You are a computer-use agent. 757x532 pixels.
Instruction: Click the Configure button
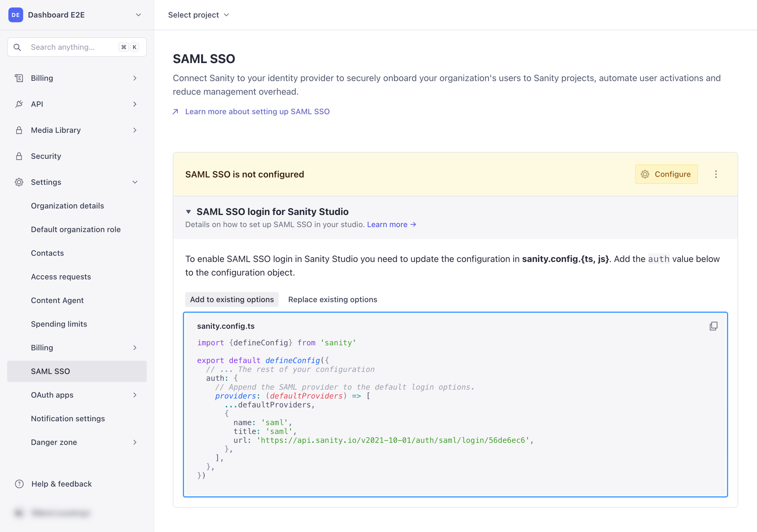coord(666,174)
